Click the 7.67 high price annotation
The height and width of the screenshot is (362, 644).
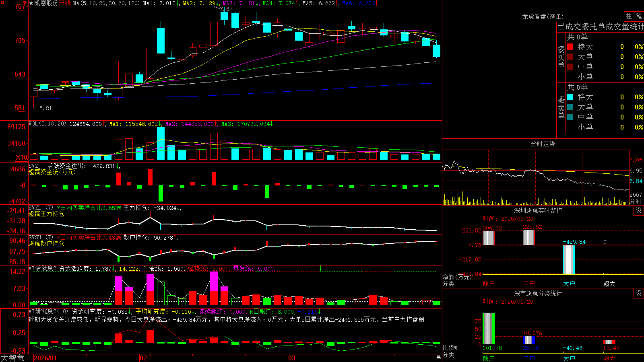[226, 9]
